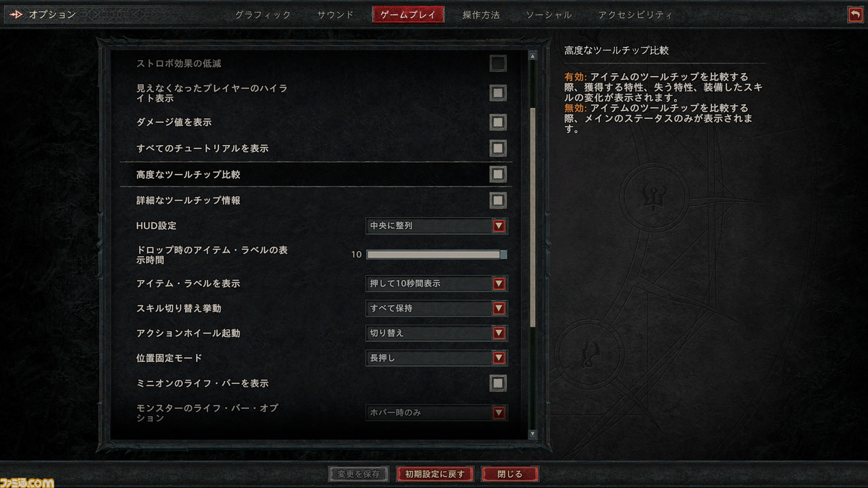The width and height of the screenshot is (868, 488).
Task: Open the サウンド tab
Action: click(x=336, y=15)
